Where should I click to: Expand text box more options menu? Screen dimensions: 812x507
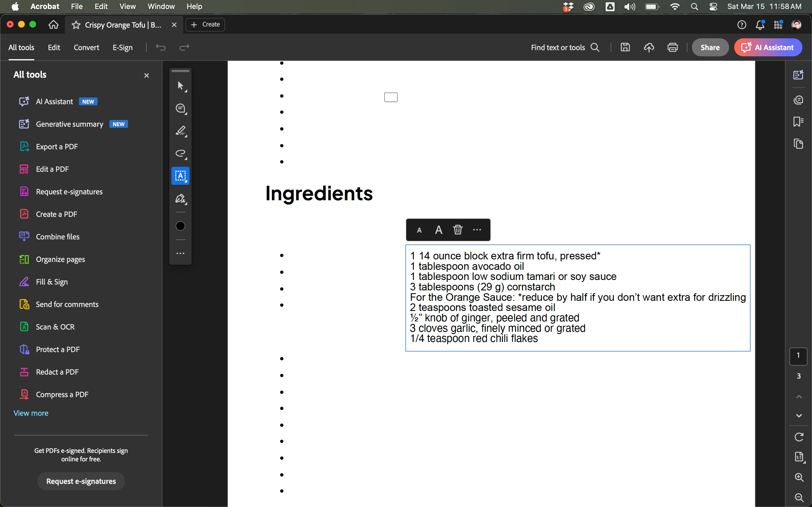[477, 230]
